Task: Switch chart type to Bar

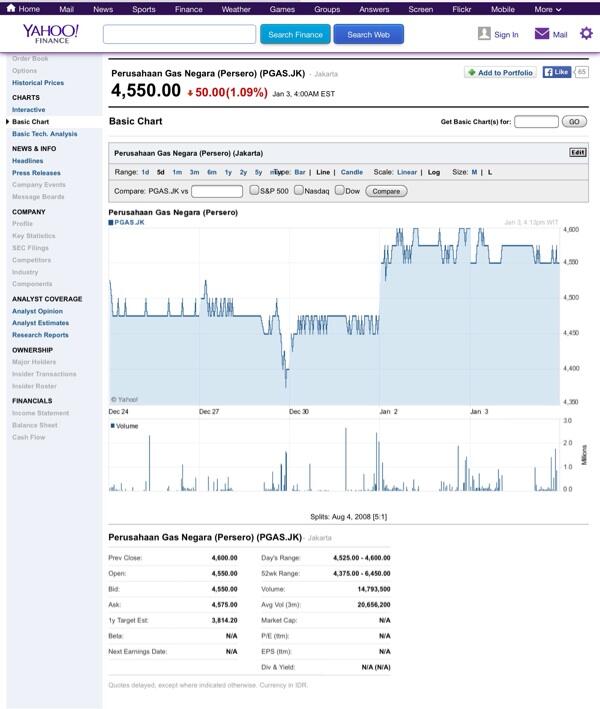Action: [x=300, y=172]
